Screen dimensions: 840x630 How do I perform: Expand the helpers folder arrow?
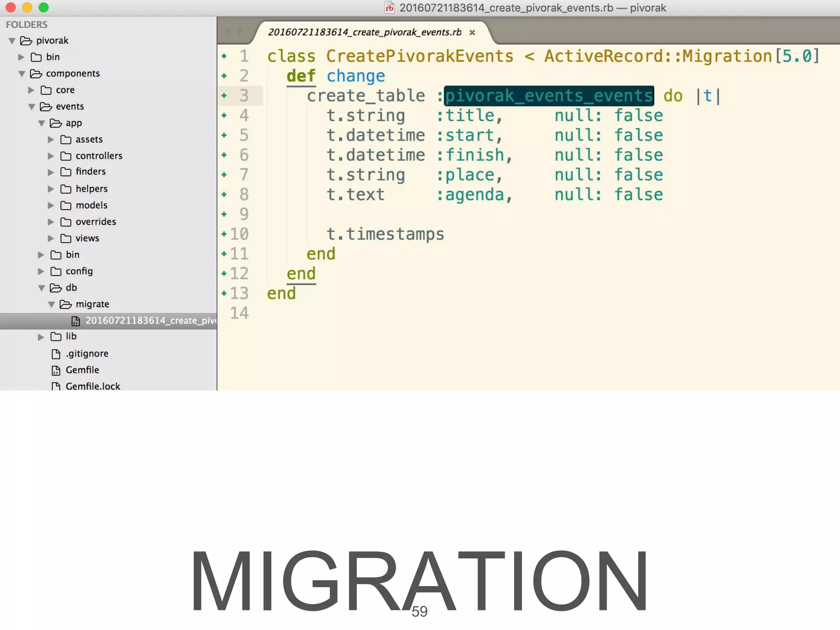(x=51, y=189)
